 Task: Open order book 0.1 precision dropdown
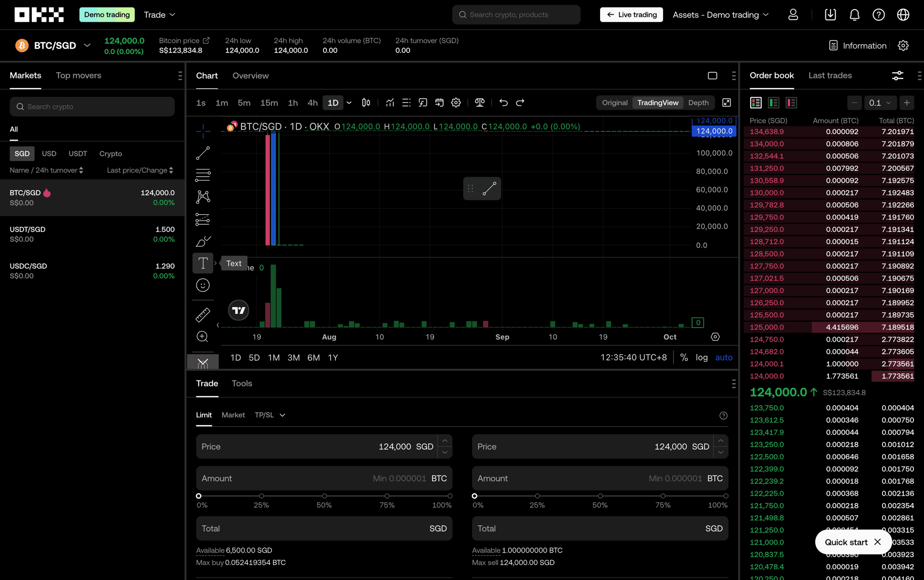pyautogui.click(x=880, y=103)
